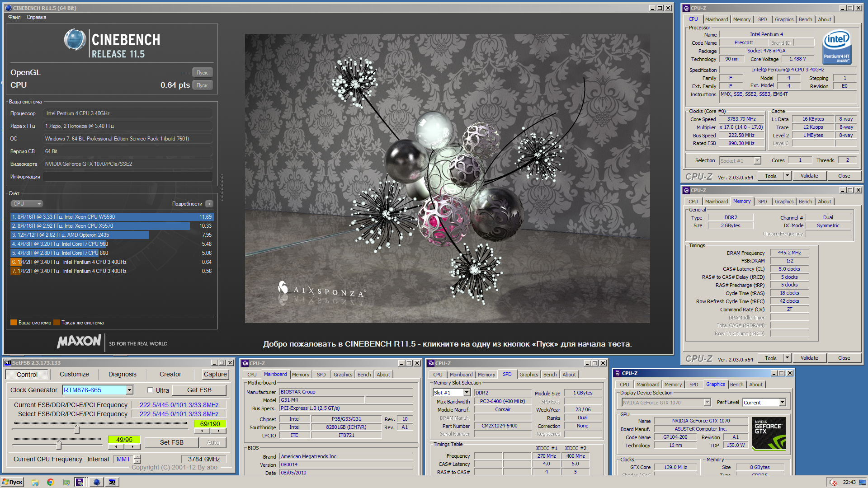This screenshot has width=868, height=488.
Task: Click the upper FSB slider thumb
Action: (x=77, y=428)
